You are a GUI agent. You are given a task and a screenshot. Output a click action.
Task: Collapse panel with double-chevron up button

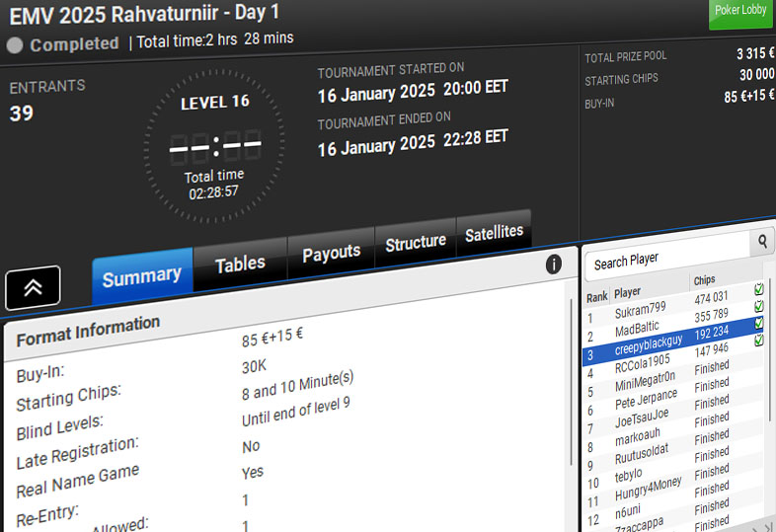tap(33, 287)
